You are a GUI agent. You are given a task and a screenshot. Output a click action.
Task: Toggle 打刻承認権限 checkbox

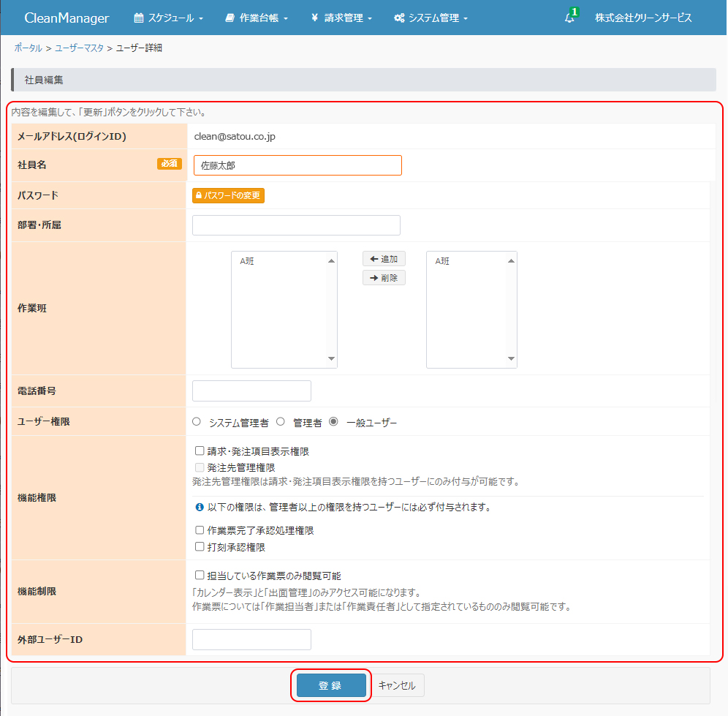click(200, 546)
